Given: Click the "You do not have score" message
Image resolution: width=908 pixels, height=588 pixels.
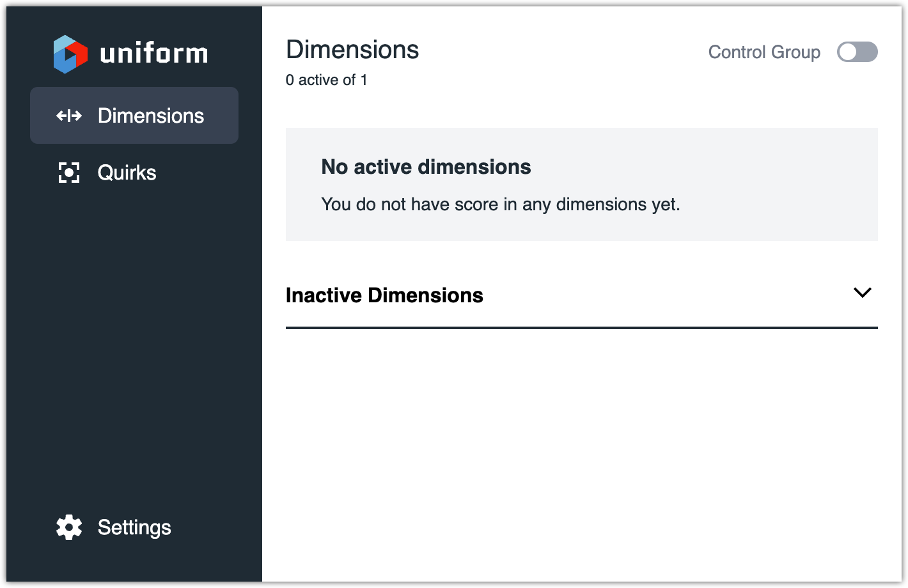Looking at the screenshot, I should click(500, 205).
